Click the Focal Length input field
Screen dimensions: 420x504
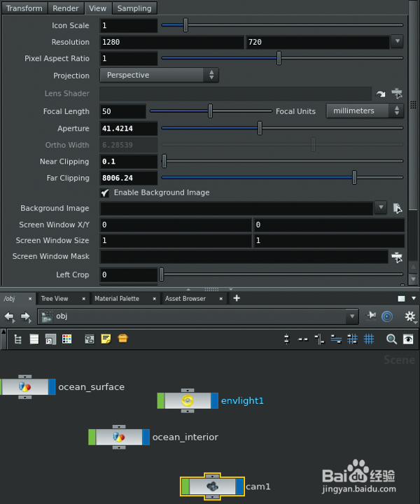[x=123, y=111]
